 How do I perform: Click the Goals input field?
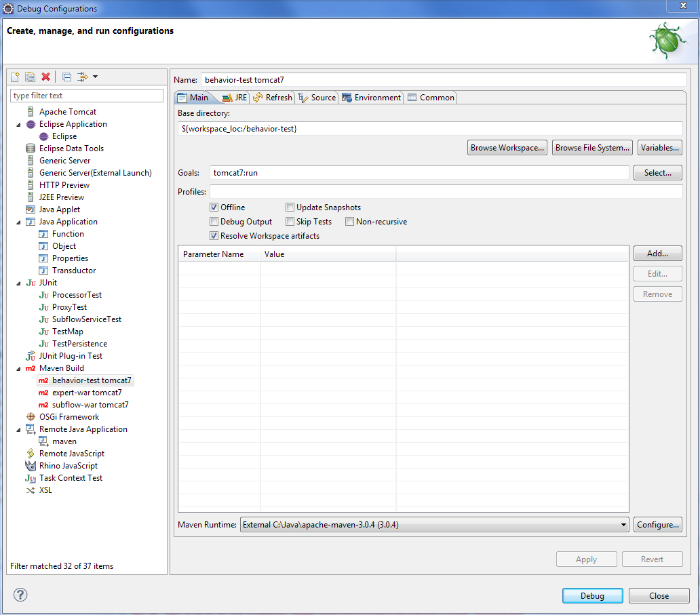click(x=419, y=173)
